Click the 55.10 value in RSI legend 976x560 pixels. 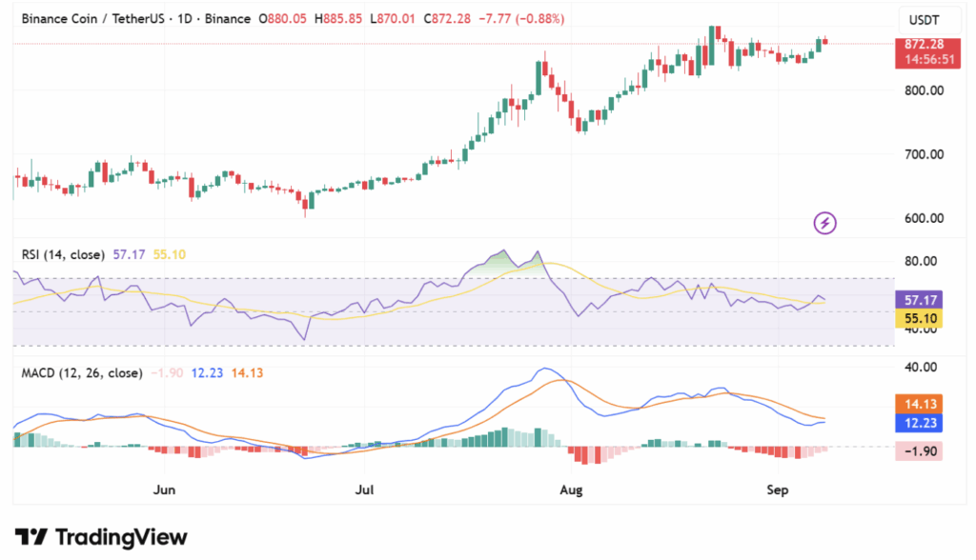click(x=170, y=254)
